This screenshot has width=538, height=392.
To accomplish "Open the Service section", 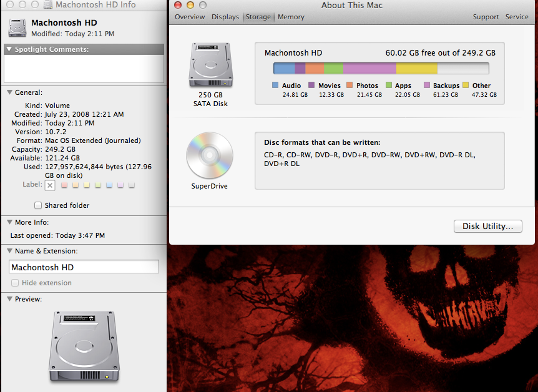I will click(517, 17).
